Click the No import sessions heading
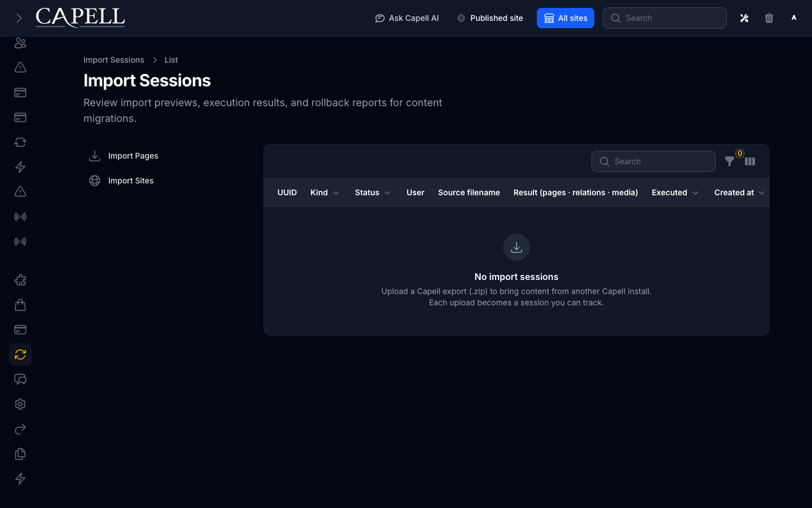The height and width of the screenshot is (508, 812). 517,277
